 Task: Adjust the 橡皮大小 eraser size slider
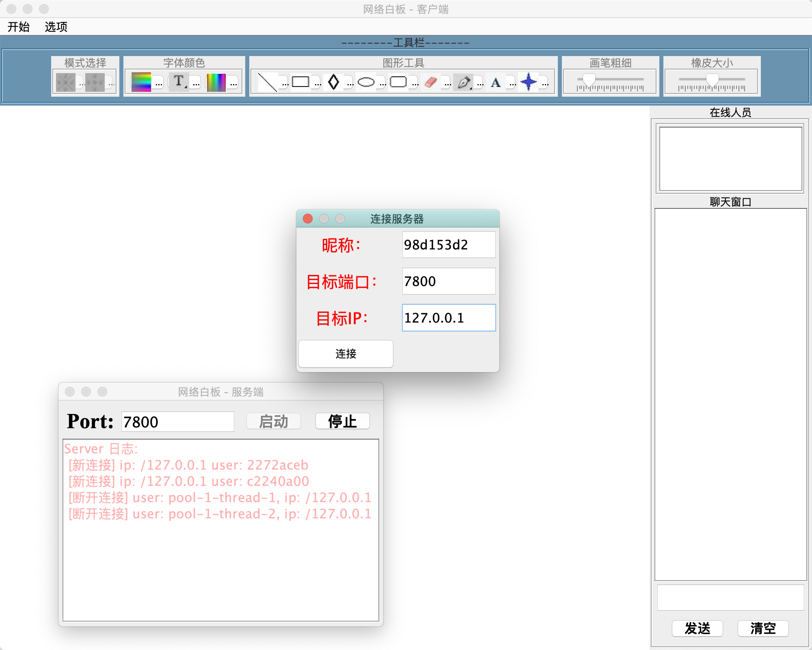point(712,82)
